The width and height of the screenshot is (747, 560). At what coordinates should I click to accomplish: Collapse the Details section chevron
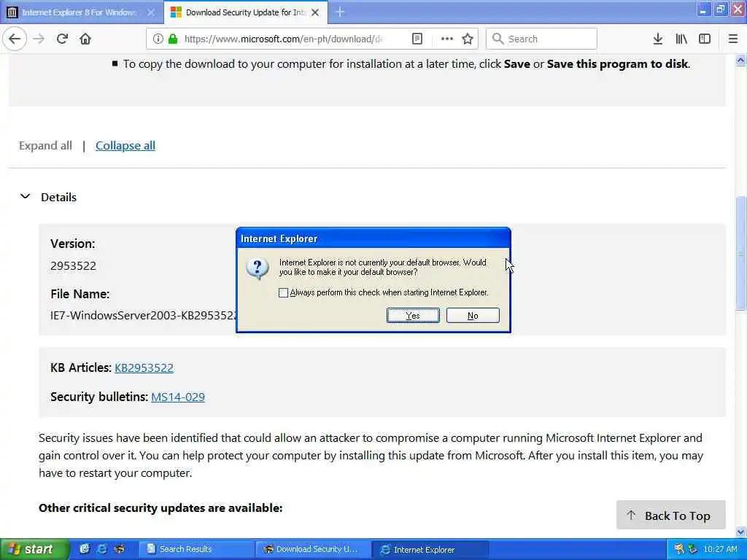coord(26,196)
